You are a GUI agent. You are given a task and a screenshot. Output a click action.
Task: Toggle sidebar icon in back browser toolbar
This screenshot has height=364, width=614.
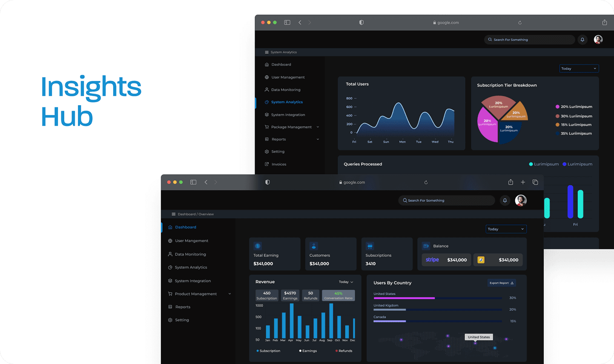[x=287, y=23]
